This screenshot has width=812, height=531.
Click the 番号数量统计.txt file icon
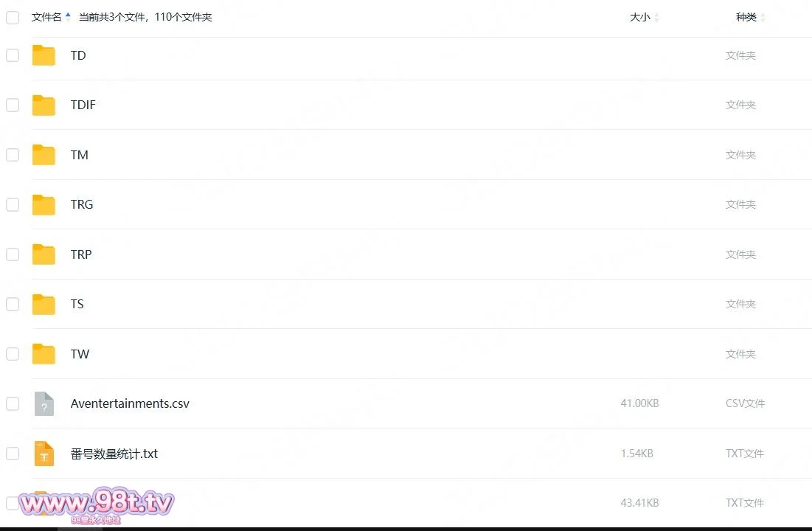point(44,454)
